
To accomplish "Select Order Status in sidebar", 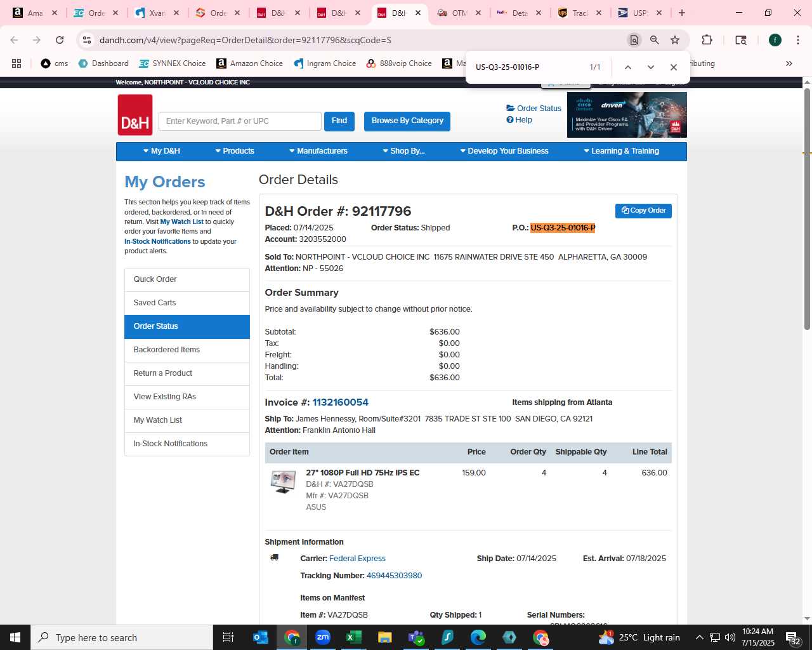I will pyautogui.click(x=187, y=326).
